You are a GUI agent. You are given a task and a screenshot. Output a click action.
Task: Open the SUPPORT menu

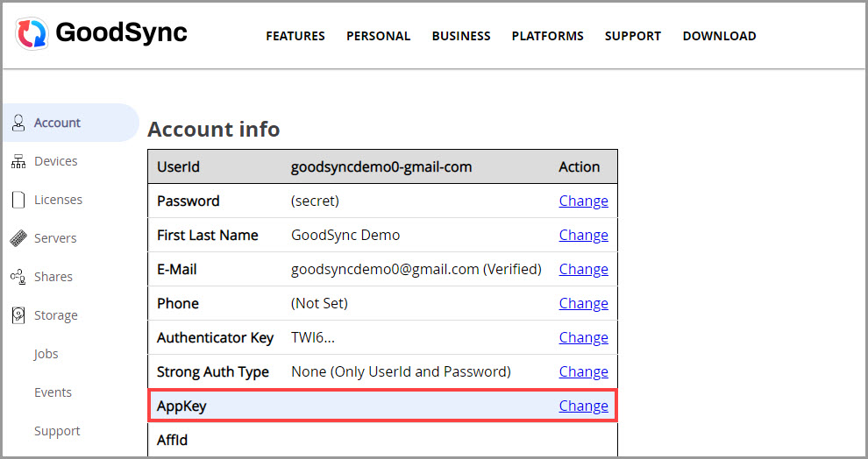point(633,36)
